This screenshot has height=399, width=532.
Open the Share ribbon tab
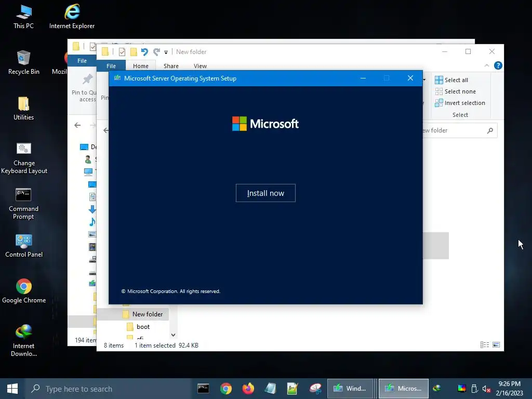pyautogui.click(x=171, y=66)
